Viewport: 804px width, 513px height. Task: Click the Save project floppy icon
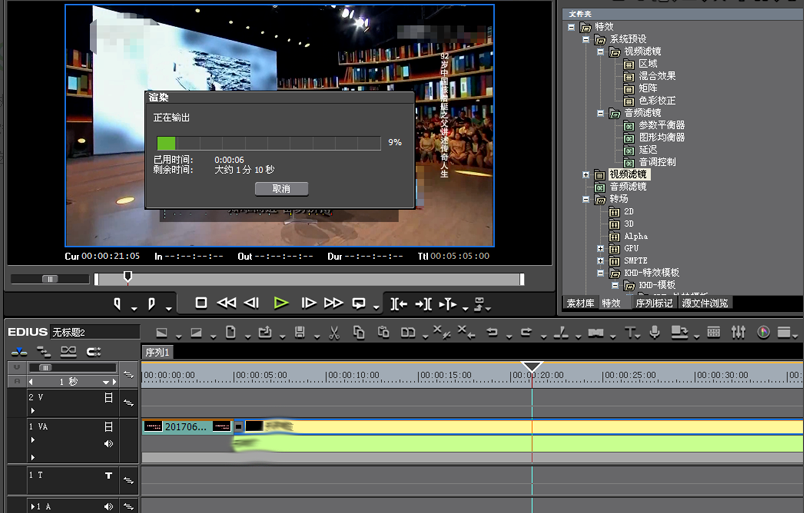[x=299, y=332]
